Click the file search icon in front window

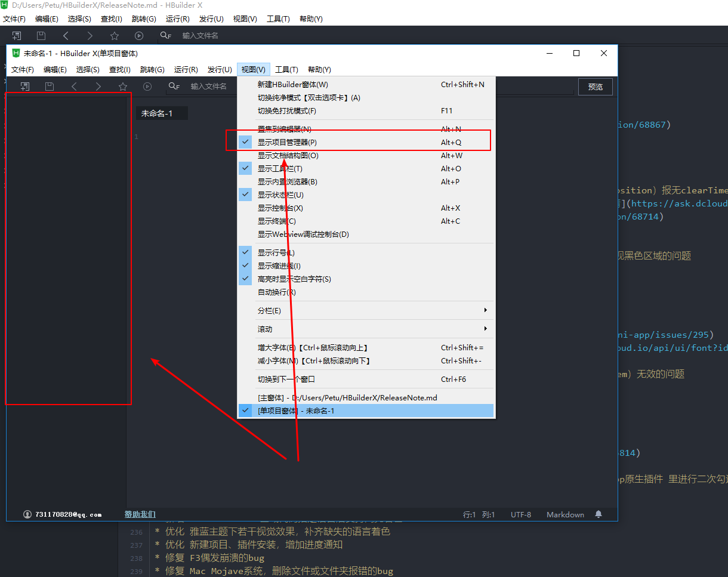coord(174,87)
